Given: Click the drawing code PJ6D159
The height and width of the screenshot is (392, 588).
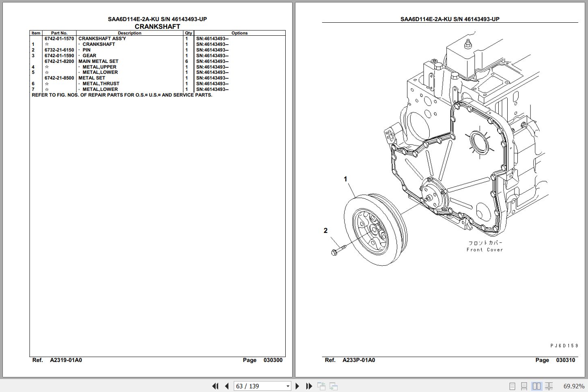Looking at the screenshot, I should (x=564, y=346).
